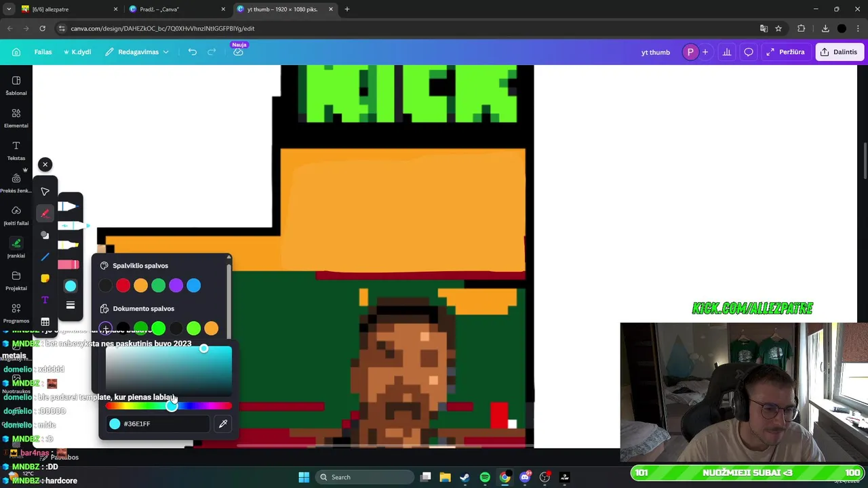Image resolution: width=868 pixels, height=488 pixels.
Task: Pick the pen brush type
Action: [68, 207]
